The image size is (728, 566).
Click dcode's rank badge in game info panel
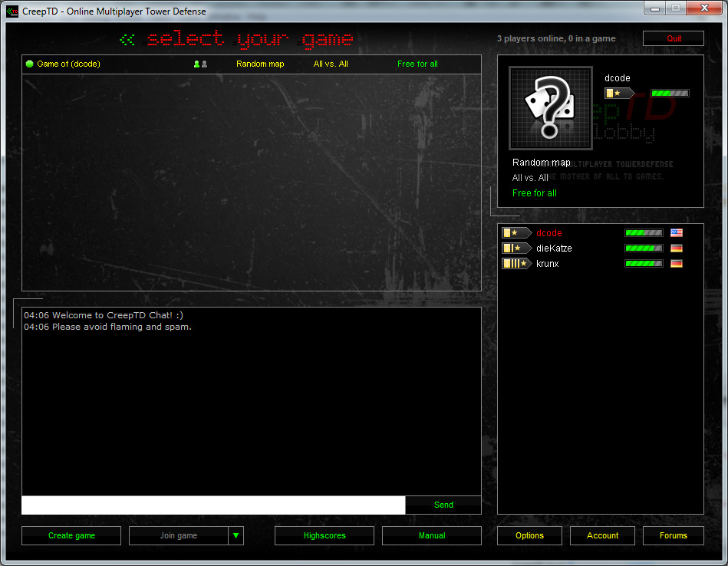619,93
